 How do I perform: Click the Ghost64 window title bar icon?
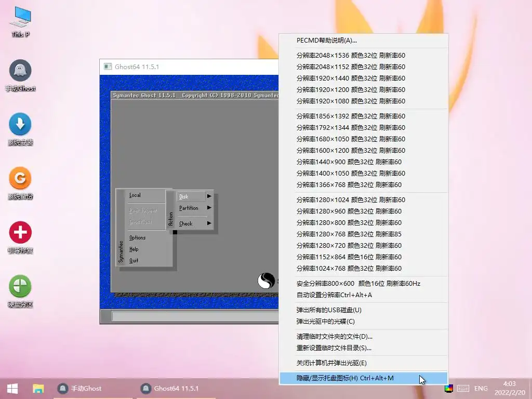108,66
